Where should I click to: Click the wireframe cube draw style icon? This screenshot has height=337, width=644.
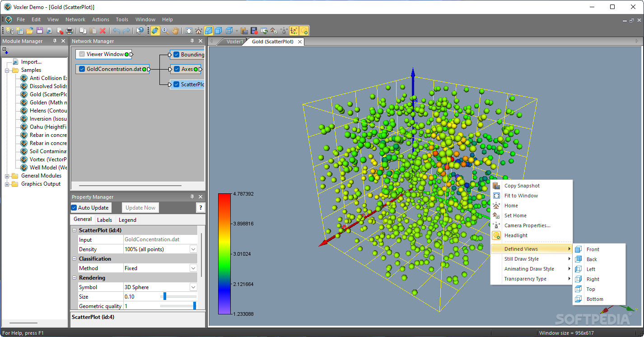click(x=229, y=31)
